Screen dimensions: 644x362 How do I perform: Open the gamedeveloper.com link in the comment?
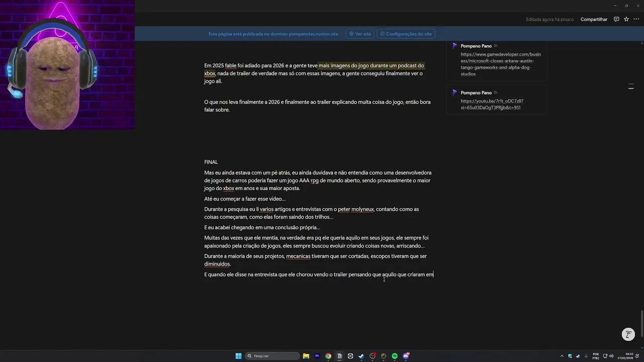coord(501,64)
